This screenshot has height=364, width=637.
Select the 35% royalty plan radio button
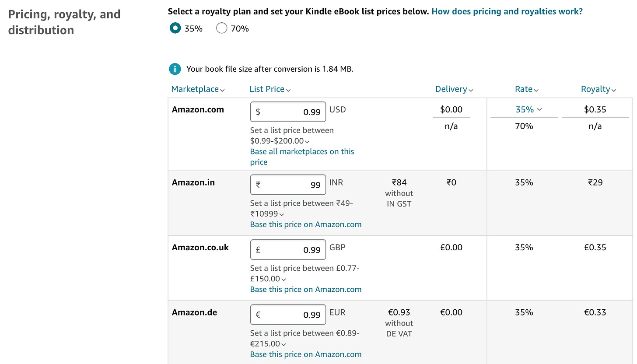tap(175, 28)
